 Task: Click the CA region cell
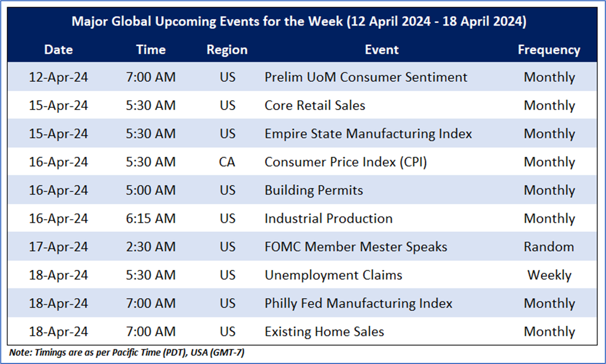coord(227,162)
